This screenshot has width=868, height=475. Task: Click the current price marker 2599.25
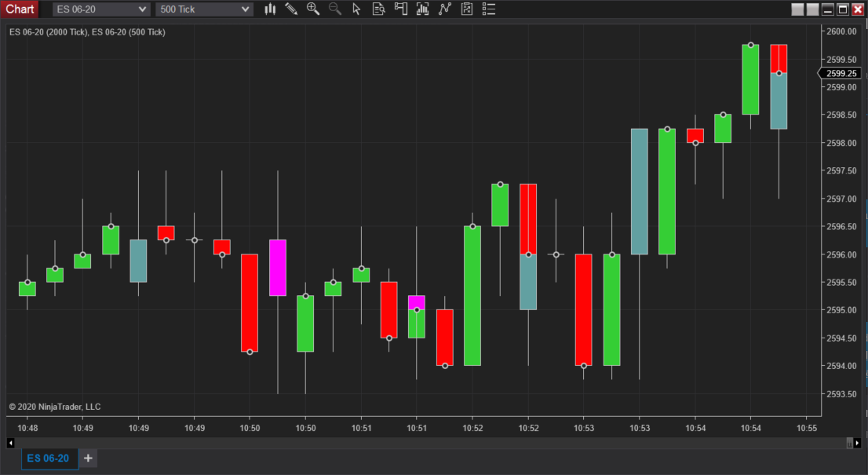point(839,73)
